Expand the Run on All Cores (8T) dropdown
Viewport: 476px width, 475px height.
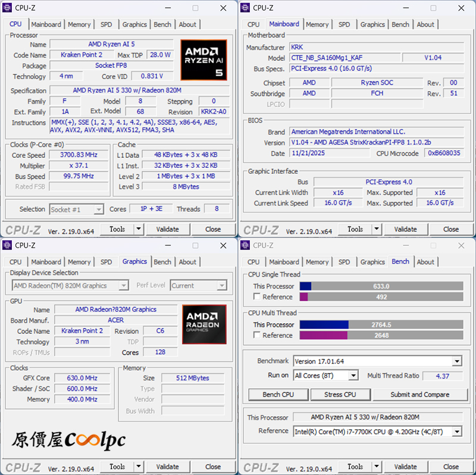click(x=353, y=376)
